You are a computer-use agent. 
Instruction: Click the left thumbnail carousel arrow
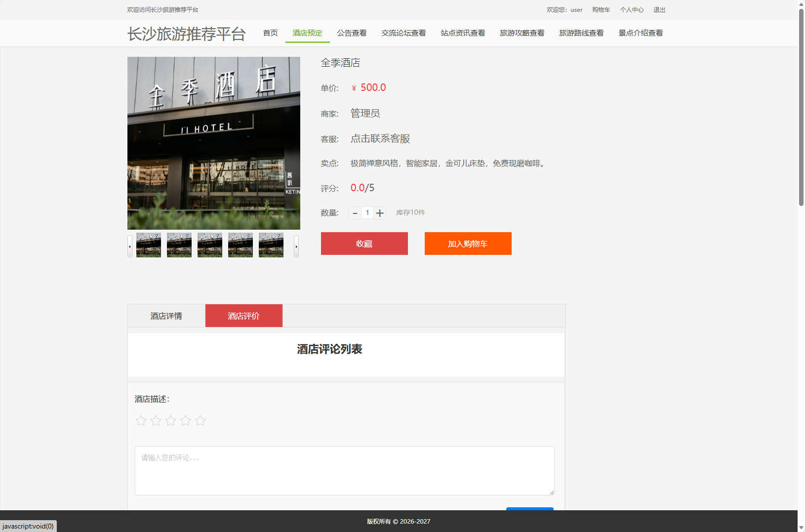[129, 246]
